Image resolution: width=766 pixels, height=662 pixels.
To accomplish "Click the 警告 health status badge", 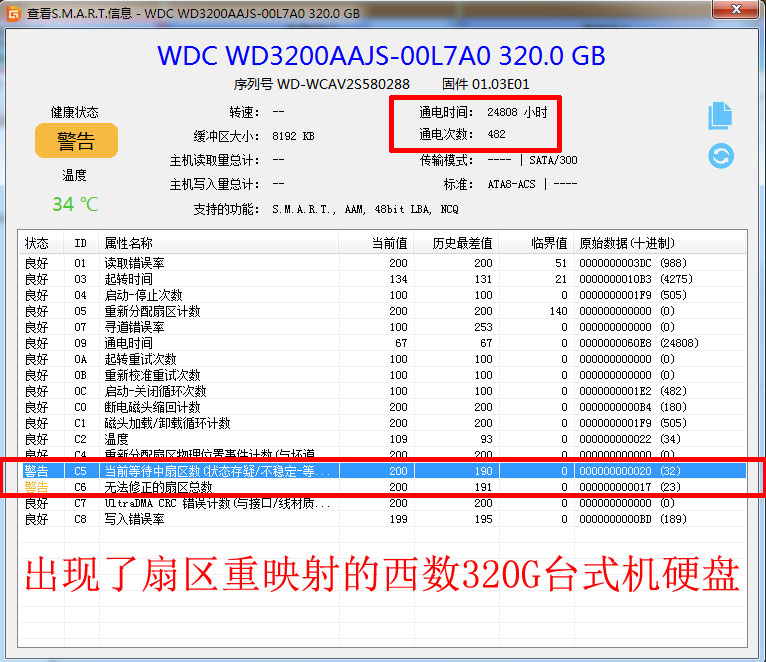I will pos(76,141).
